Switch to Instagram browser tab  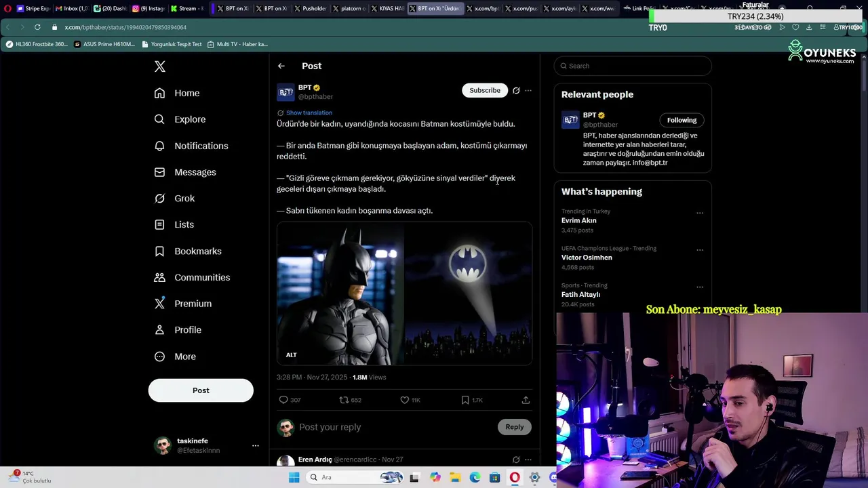(x=149, y=9)
